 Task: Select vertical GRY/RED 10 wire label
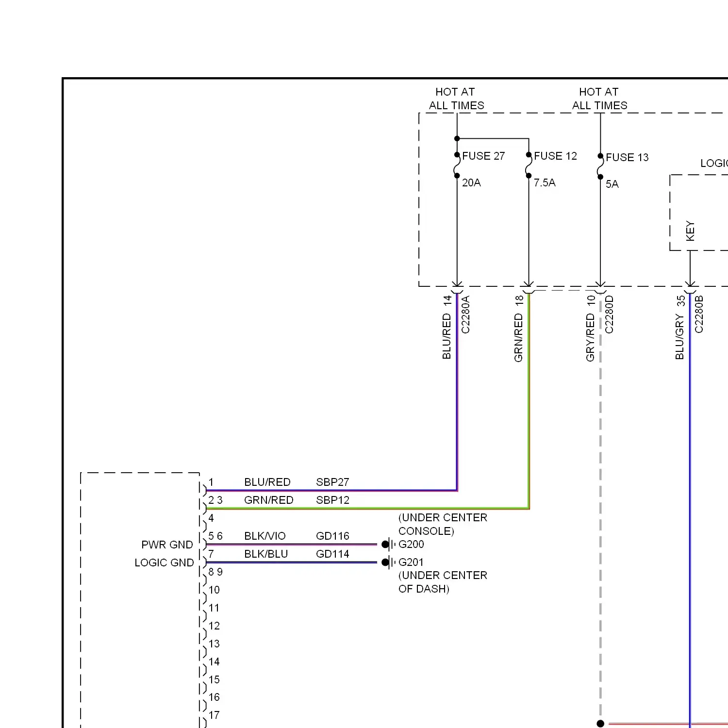(591, 329)
